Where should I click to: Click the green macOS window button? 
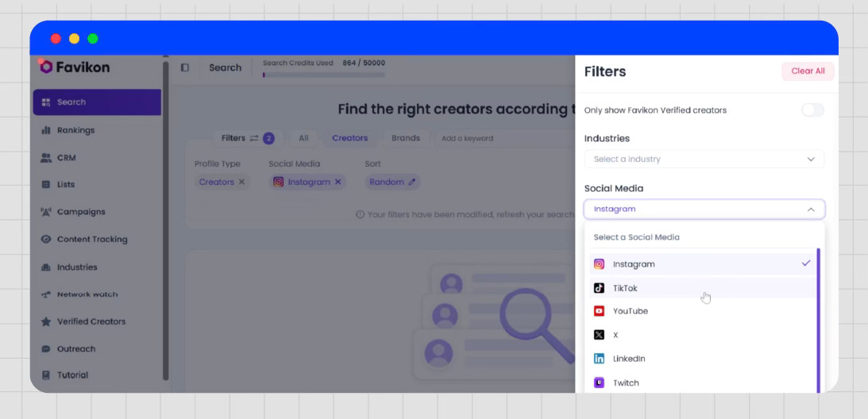pos(93,39)
